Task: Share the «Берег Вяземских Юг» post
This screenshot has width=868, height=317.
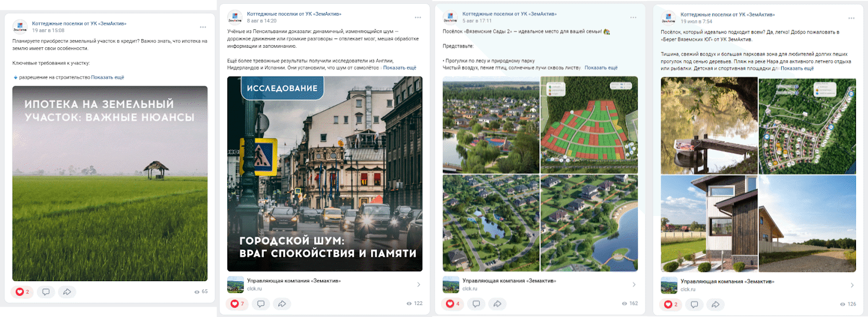Action: click(716, 305)
